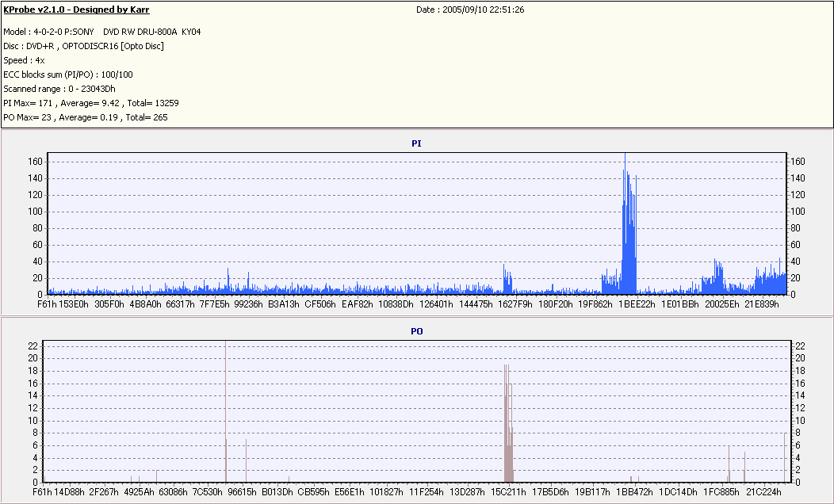Click the 'PI' chart title
The height and width of the screenshot is (504, 834).
pyautogui.click(x=416, y=143)
